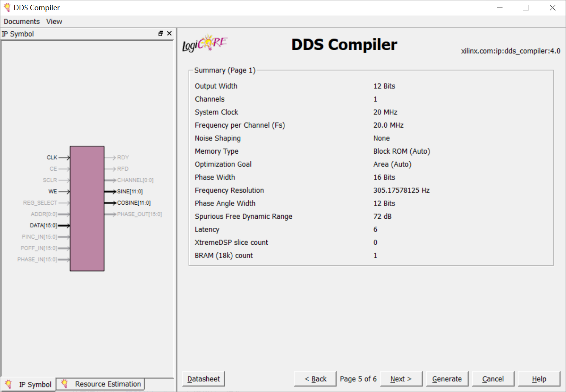
Task: Click the Noise Shaping label
Action: [218, 138]
